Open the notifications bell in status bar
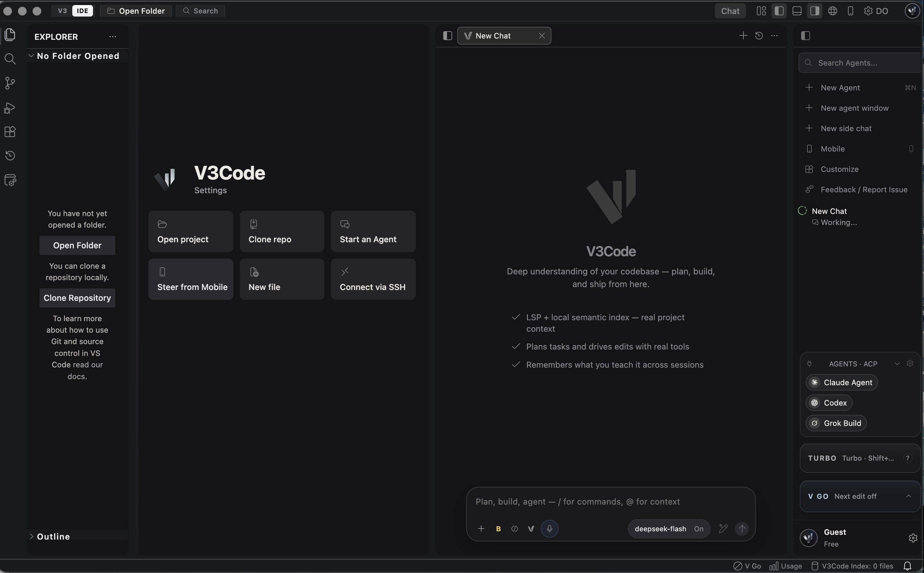The height and width of the screenshot is (573, 924). click(907, 566)
